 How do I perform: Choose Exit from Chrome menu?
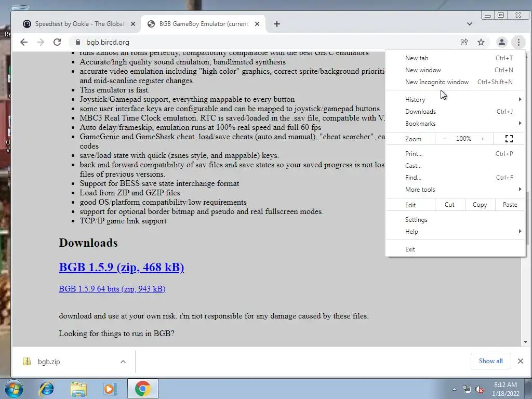[x=455, y=249]
